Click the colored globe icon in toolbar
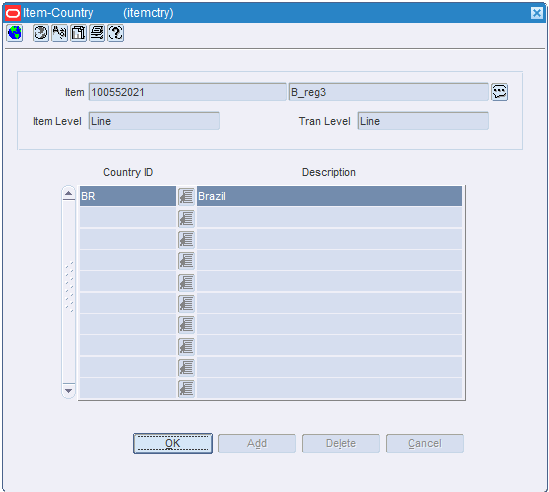The height and width of the screenshot is (492, 549). (x=14, y=33)
